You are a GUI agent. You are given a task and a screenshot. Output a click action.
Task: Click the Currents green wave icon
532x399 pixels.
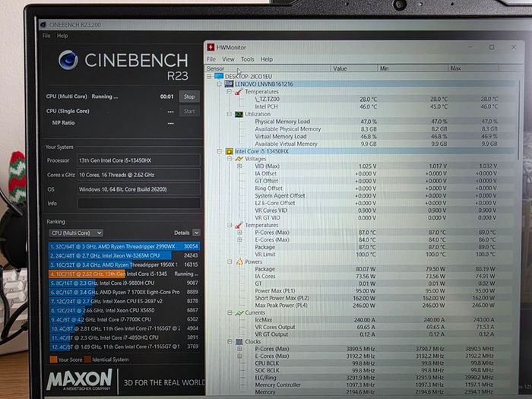(239, 312)
